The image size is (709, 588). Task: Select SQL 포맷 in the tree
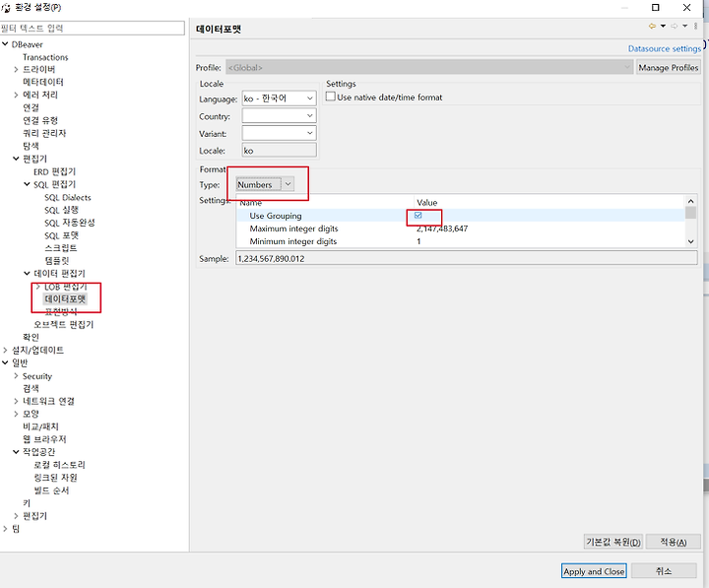click(61, 235)
